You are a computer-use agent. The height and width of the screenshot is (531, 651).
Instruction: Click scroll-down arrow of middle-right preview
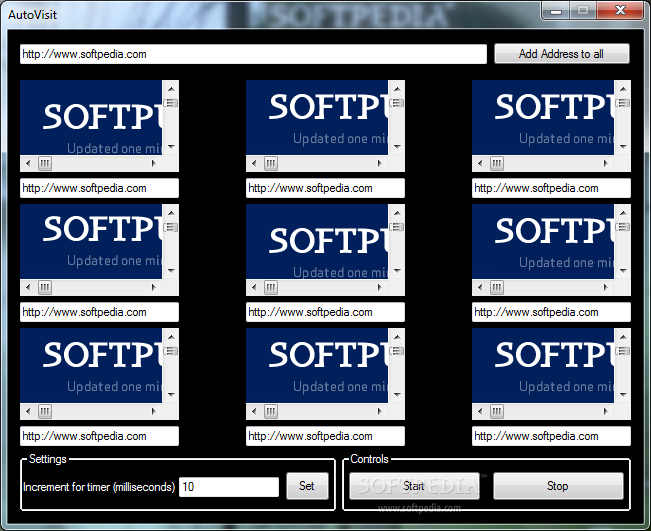tap(623, 271)
